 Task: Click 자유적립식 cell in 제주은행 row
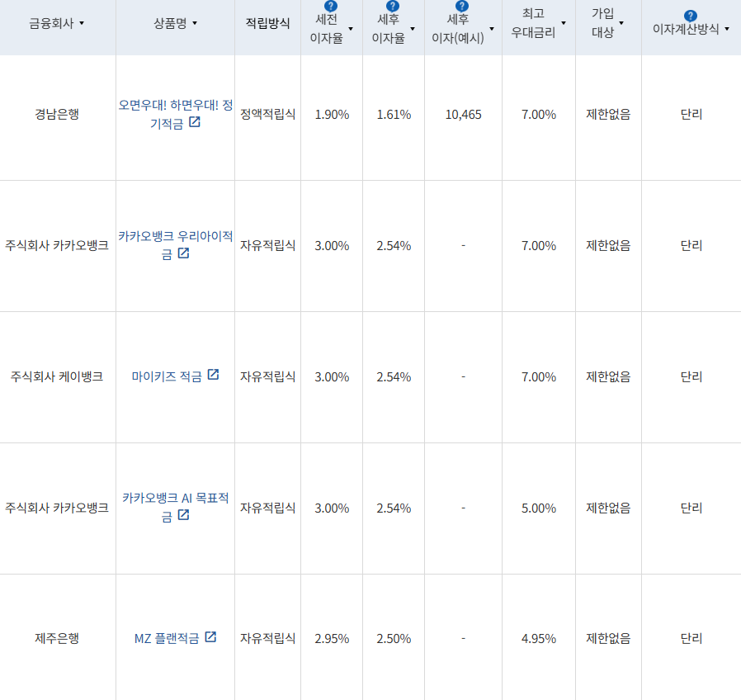pos(267,639)
